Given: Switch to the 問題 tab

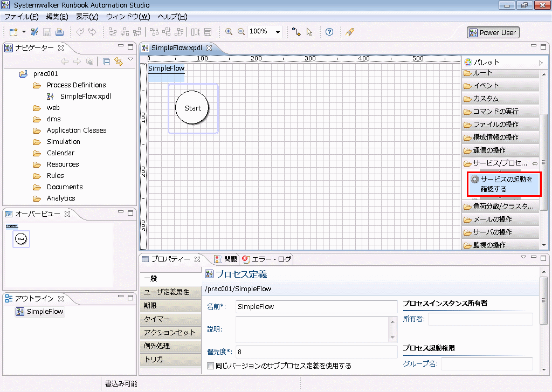Looking at the screenshot, I should click(226, 259).
